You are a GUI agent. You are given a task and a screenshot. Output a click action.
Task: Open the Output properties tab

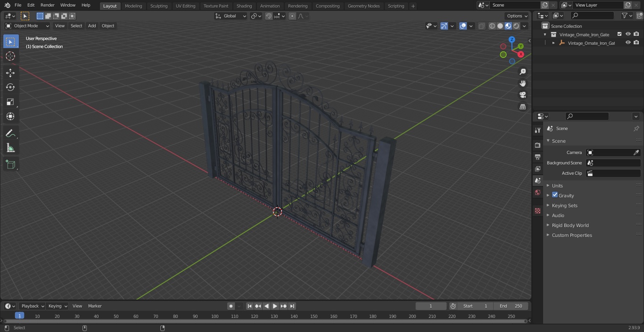(537, 157)
